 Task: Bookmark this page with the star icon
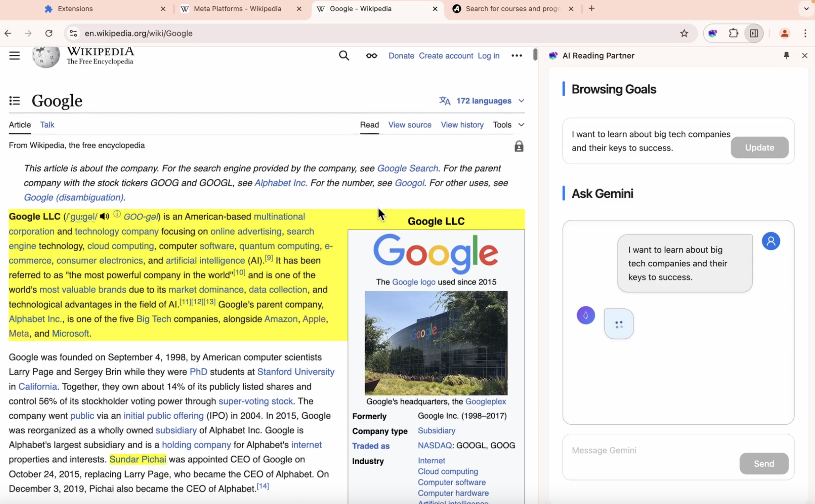click(x=684, y=33)
